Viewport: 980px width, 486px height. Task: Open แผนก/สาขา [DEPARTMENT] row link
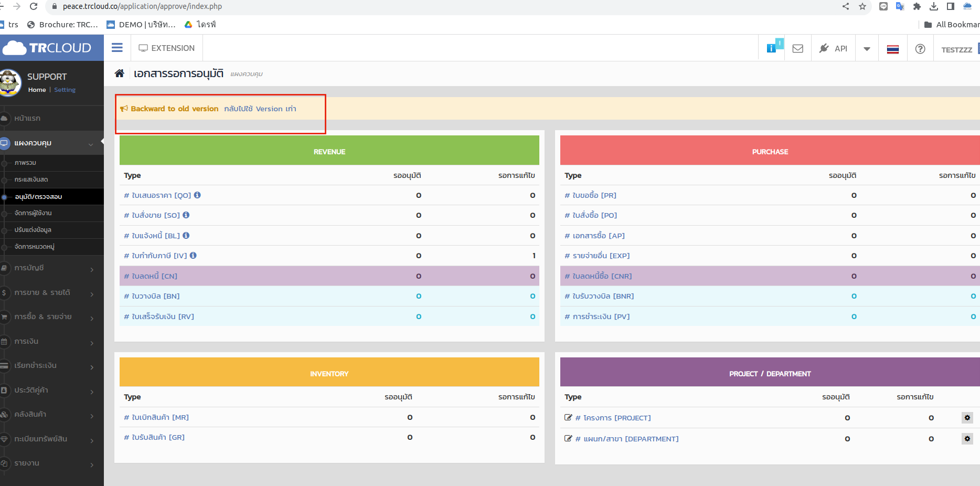(x=627, y=439)
